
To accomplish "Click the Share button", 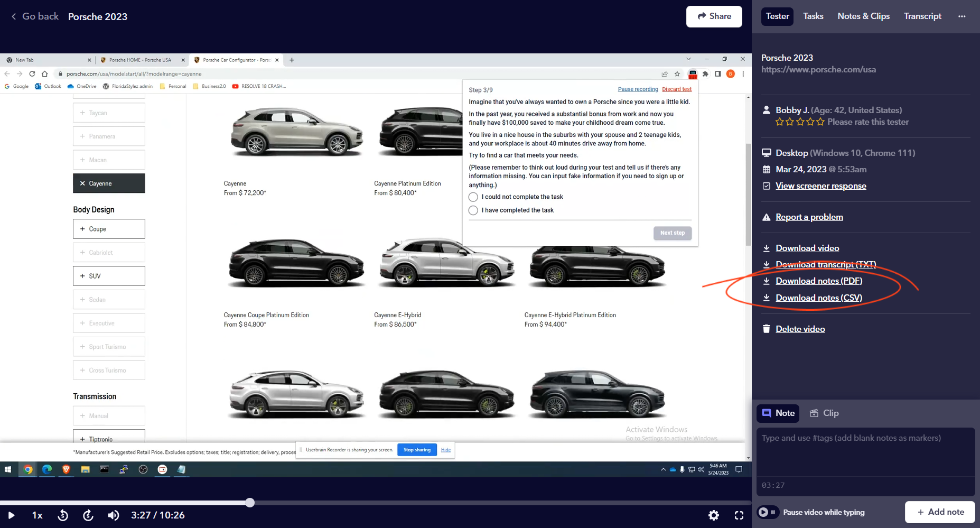I will tap(714, 16).
